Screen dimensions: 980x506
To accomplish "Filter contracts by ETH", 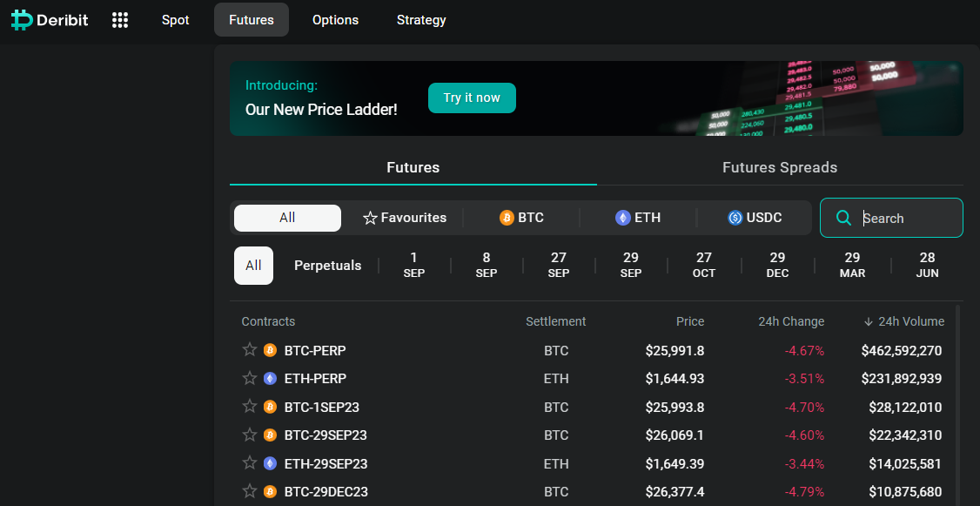I will 637,218.
